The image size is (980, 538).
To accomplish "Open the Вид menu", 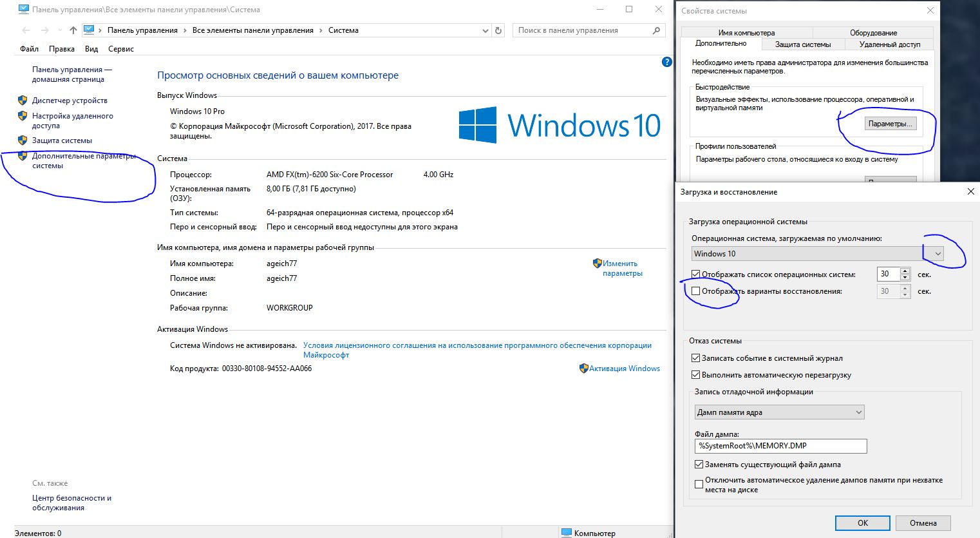I will point(91,49).
